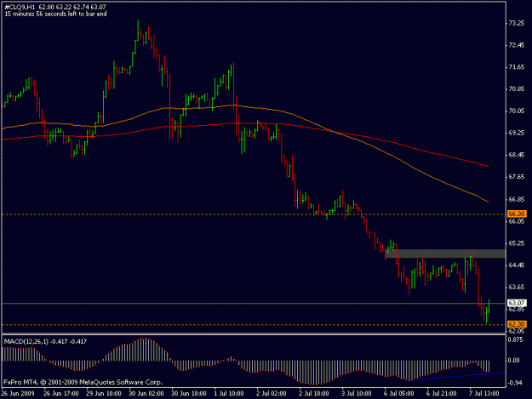
Task: Click the '3 Jul 10:00' time axis label
Action: tap(357, 394)
